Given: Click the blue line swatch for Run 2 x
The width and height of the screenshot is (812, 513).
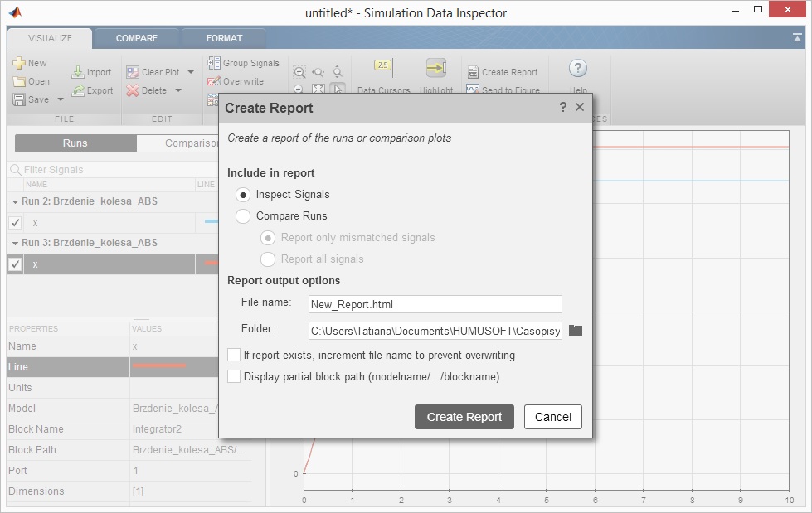Looking at the screenshot, I should point(212,221).
